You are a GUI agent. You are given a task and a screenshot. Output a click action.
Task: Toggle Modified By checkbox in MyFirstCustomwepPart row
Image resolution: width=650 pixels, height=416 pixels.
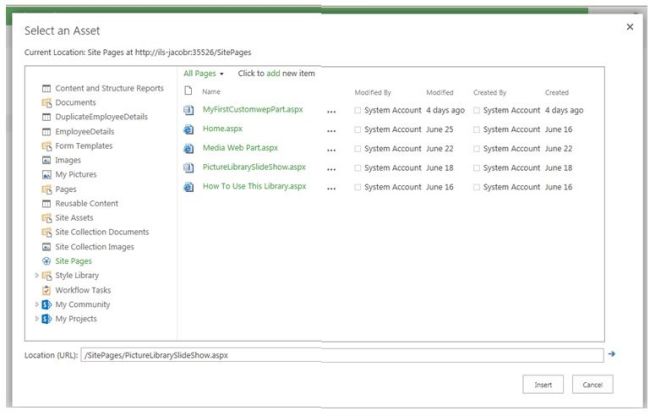coord(357,110)
